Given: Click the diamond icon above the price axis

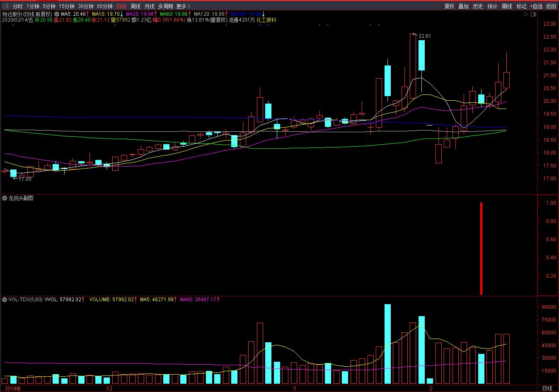Looking at the screenshot, I should [526, 15].
